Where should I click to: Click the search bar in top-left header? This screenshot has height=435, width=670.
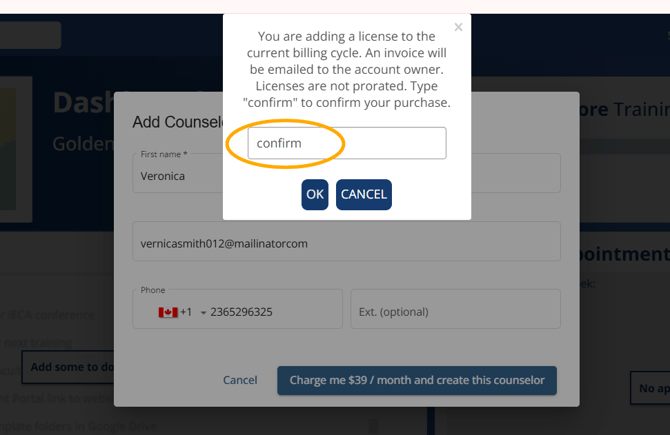pos(30,35)
